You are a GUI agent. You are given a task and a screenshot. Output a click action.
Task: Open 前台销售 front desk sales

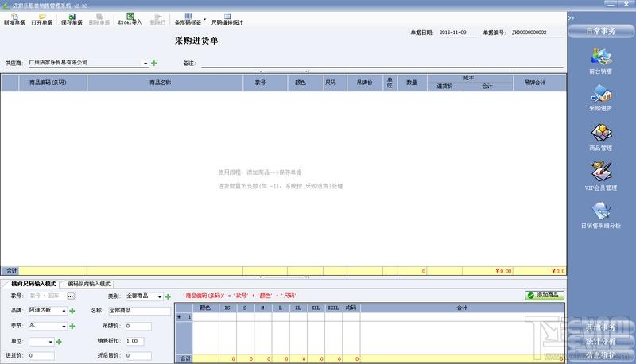(x=601, y=61)
